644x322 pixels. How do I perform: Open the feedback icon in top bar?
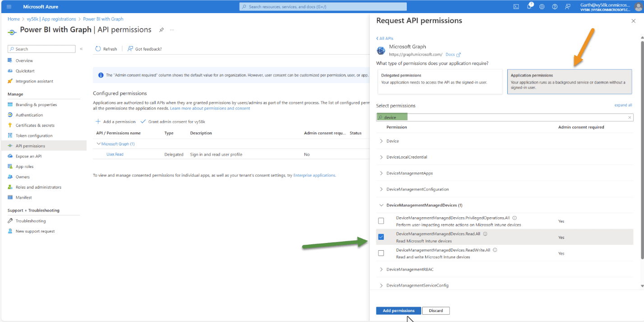[x=567, y=7]
